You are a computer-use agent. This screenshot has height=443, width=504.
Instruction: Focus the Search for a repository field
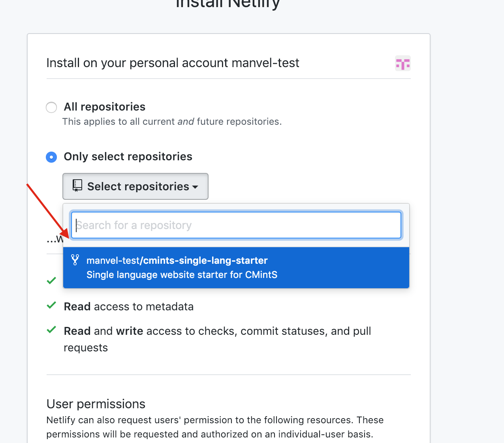(x=236, y=225)
